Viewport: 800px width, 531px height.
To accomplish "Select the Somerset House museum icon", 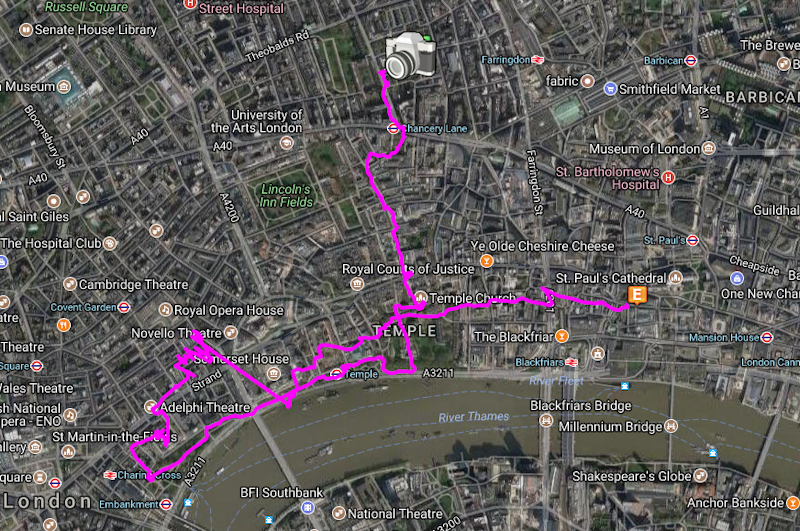I will pos(273,374).
